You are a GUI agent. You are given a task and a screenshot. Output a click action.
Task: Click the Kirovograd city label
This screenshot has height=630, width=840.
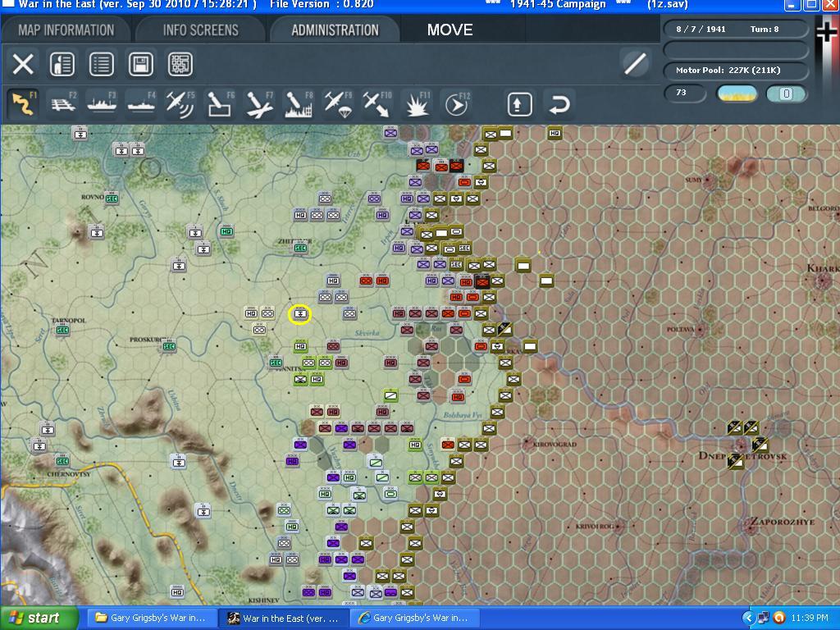point(555,444)
